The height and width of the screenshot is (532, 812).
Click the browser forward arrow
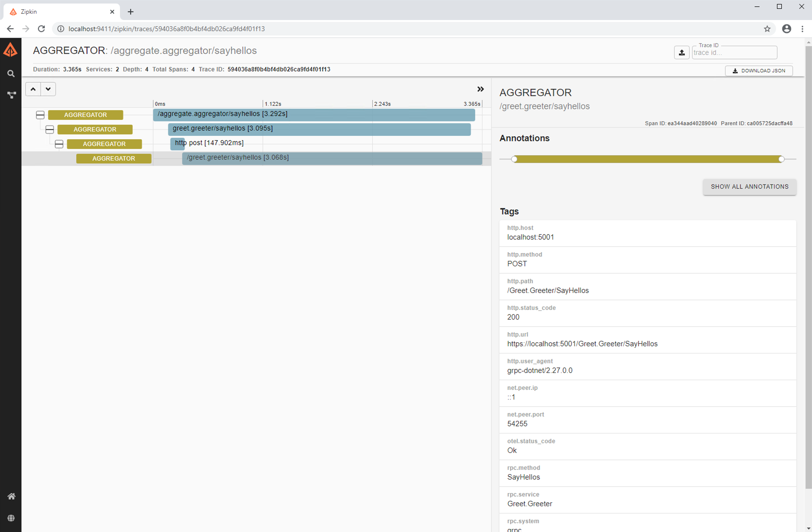26,29
